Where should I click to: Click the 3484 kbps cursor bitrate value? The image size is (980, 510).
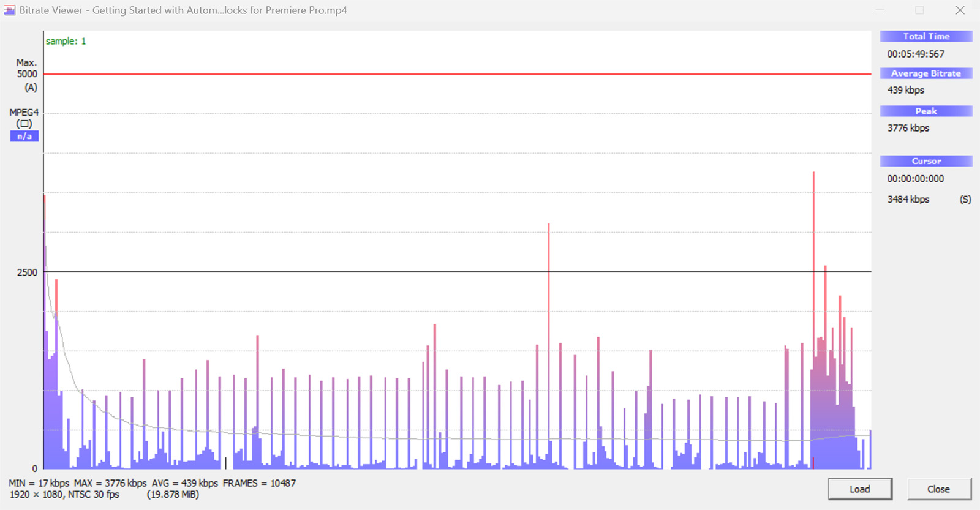point(908,199)
